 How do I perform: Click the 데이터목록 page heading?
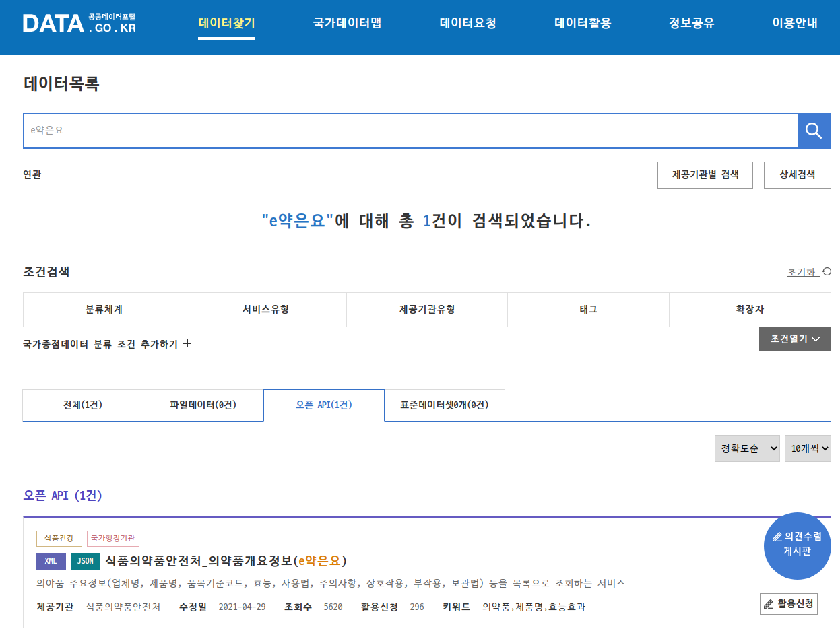point(61,84)
